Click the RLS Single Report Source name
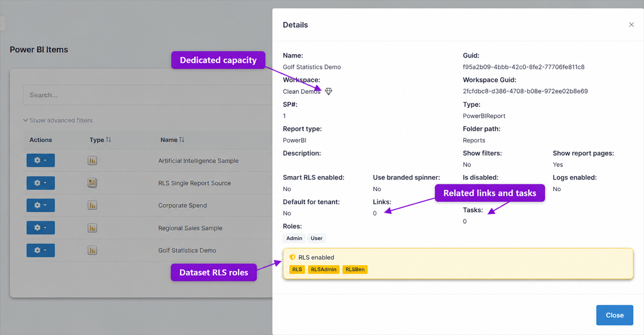The image size is (644, 335). [195, 183]
